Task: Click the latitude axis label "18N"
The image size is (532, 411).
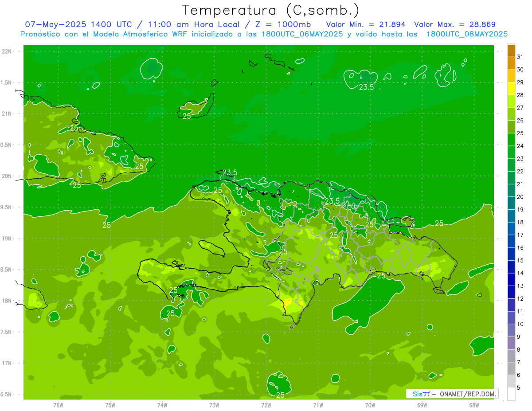Action: 7,301
